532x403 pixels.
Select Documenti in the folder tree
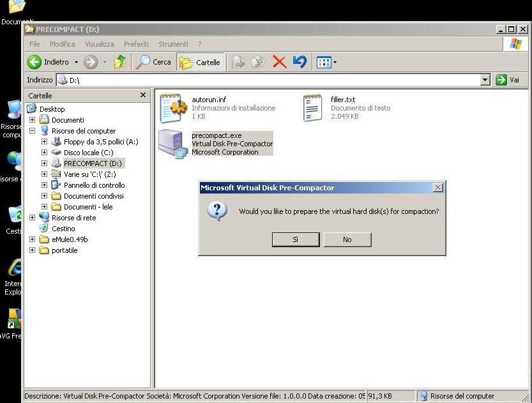68,120
